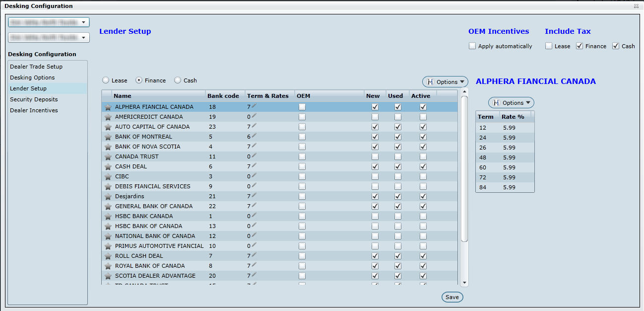Screen dimensions: 644x311
Task: Click the star icon beside HSBC BANK CANADA
Action: (108, 217)
